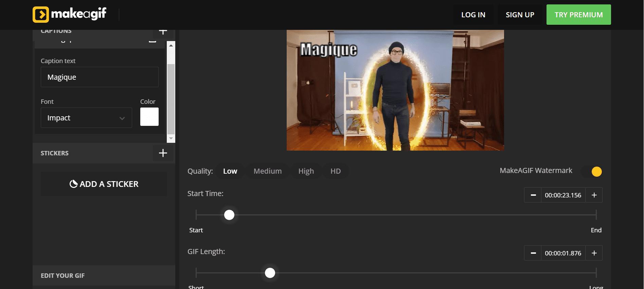644x289 pixels.
Task: Click the SIGN UP button
Action: point(520,15)
